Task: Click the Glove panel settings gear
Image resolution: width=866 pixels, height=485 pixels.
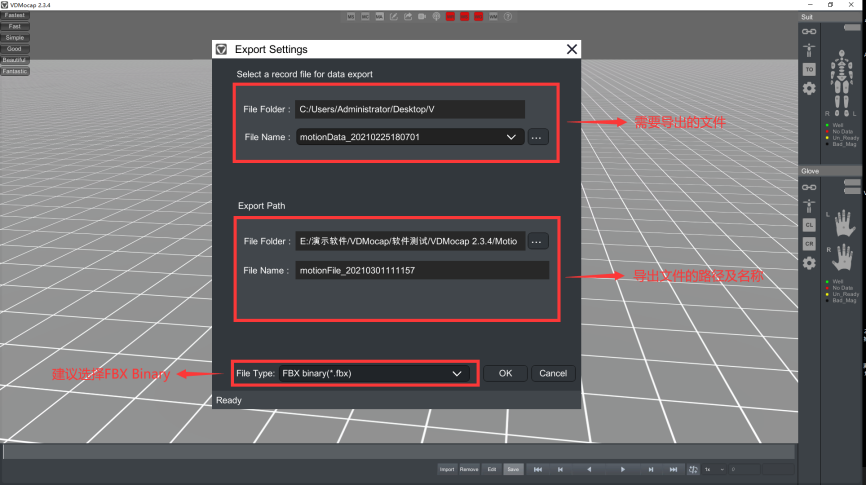Action: click(809, 263)
